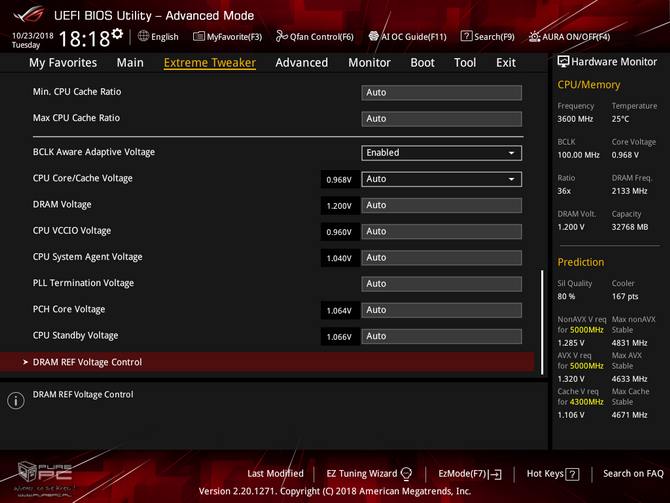670x503 pixels.
Task: Click the CPU System Agent Voltage field
Action: click(441, 258)
